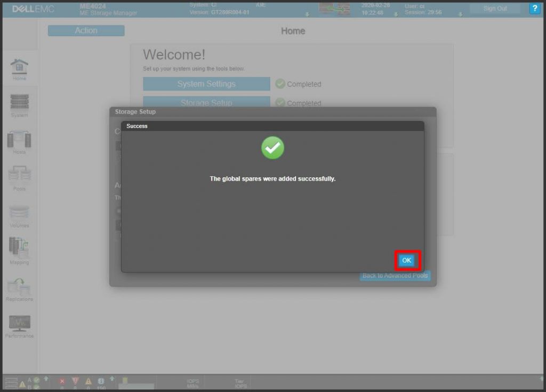Open the Replications sidebar icon

(x=19, y=289)
